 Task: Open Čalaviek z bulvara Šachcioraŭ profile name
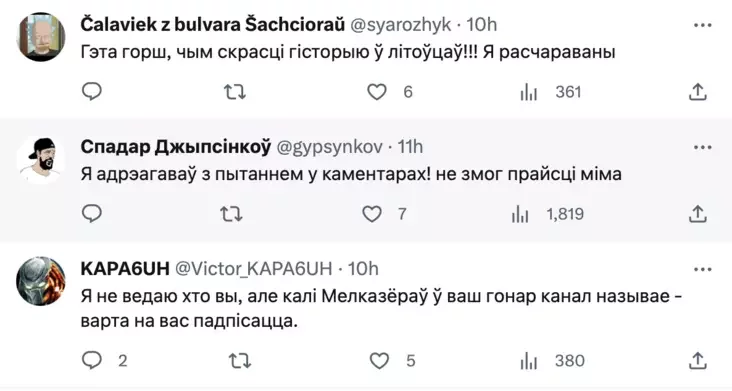click(212, 24)
